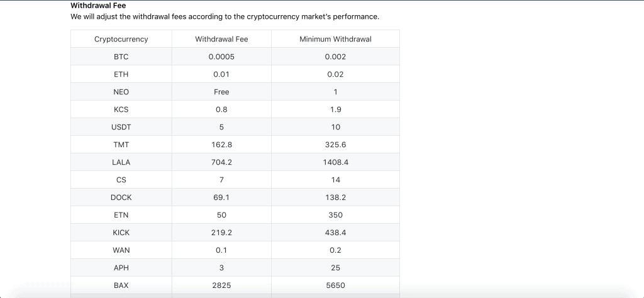Click the ETN minimum withdrawal 350
Image resolution: width=644 pixels, height=298 pixels.
335,215
